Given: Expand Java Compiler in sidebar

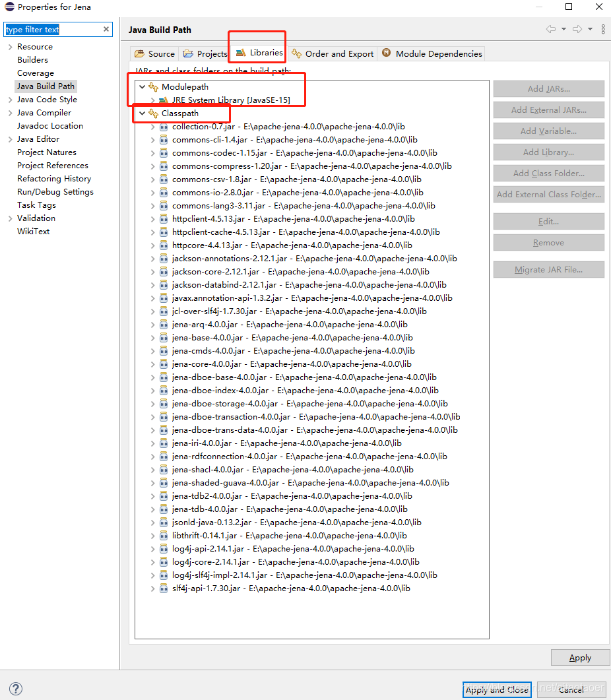Looking at the screenshot, I should click(x=10, y=113).
